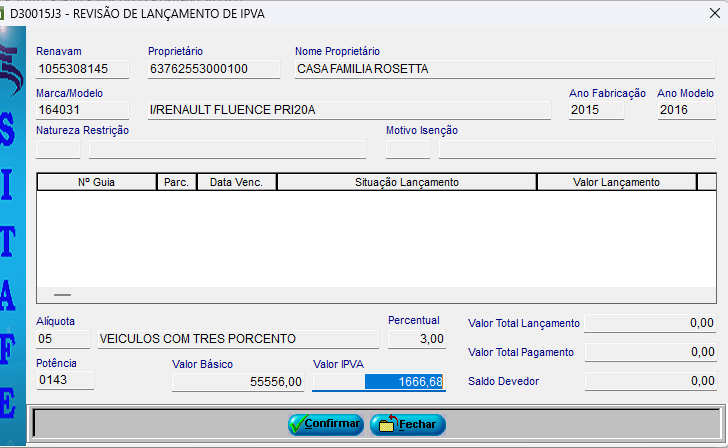Click the Renavam field

(x=83, y=69)
